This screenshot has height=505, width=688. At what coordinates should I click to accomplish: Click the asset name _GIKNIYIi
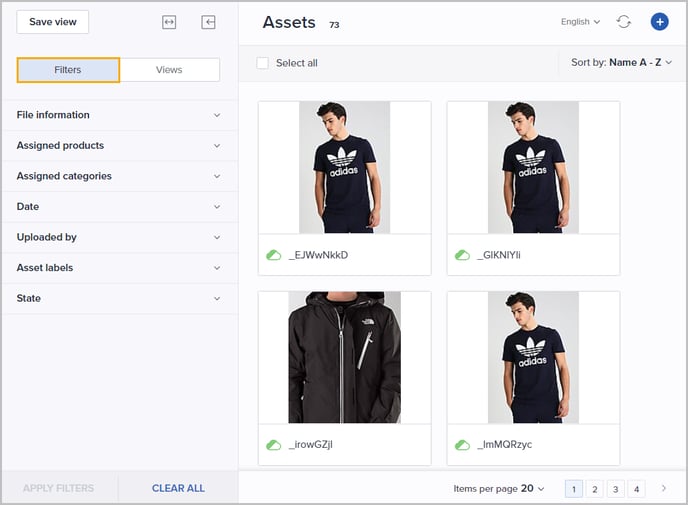pyautogui.click(x=499, y=255)
